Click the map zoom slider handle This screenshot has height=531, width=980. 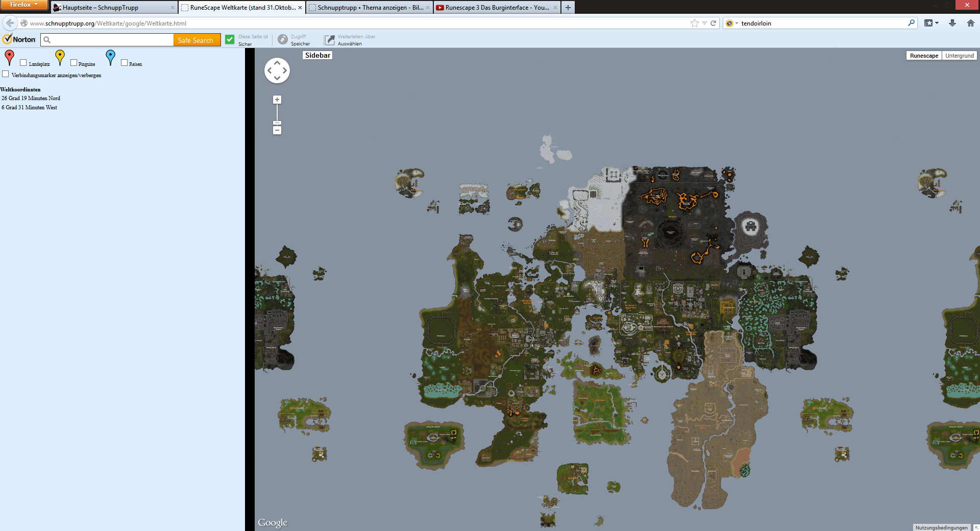coord(277,123)
